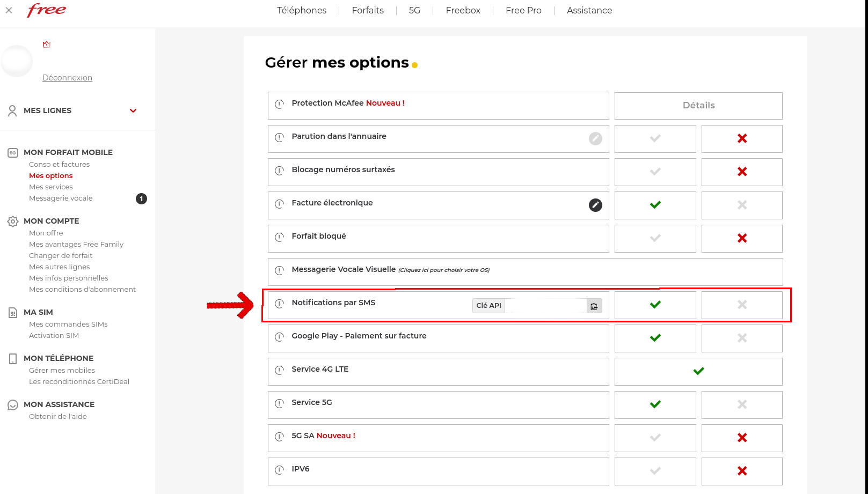
Task: Click the X icon at top left
Action: 9,10
